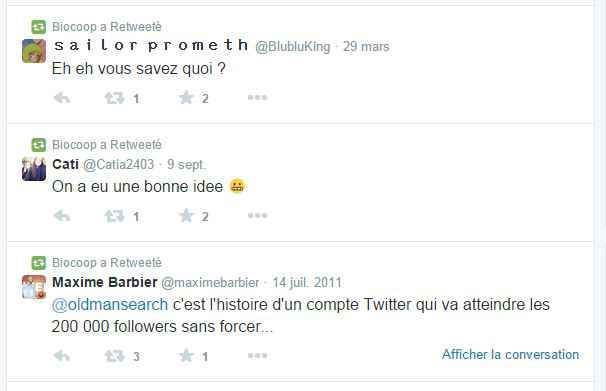The image size is (606, 391).
Task: Favorite Cati's tweet with the star
Action: click(x=186, y=216)
